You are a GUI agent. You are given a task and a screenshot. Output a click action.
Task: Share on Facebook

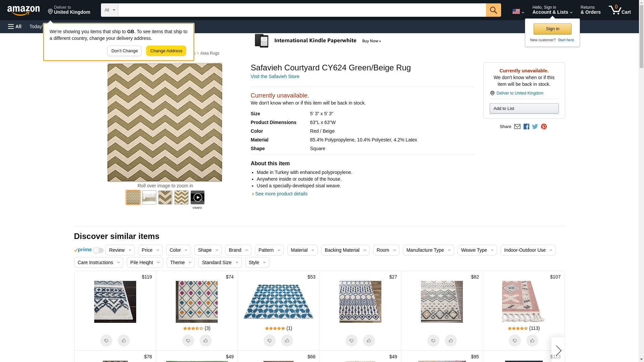(526, 127)
